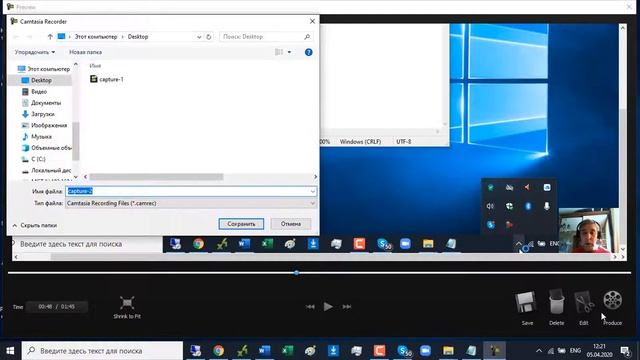Sort by the Имя column header

click(95, 66)
